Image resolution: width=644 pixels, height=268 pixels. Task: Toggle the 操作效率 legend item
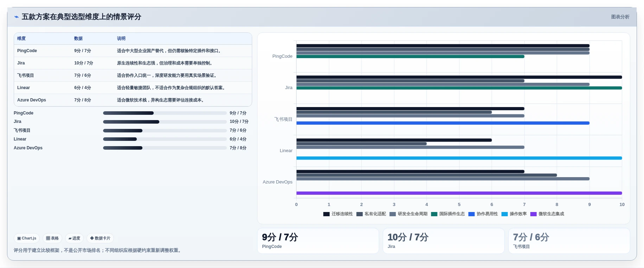(x=514, y=214)
